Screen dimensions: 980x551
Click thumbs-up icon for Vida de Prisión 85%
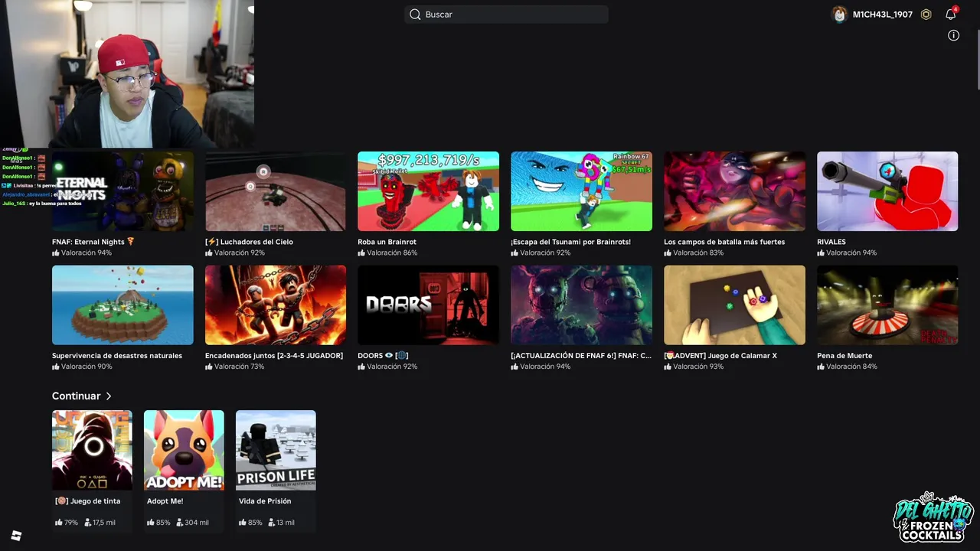click(x=243, y=523)
